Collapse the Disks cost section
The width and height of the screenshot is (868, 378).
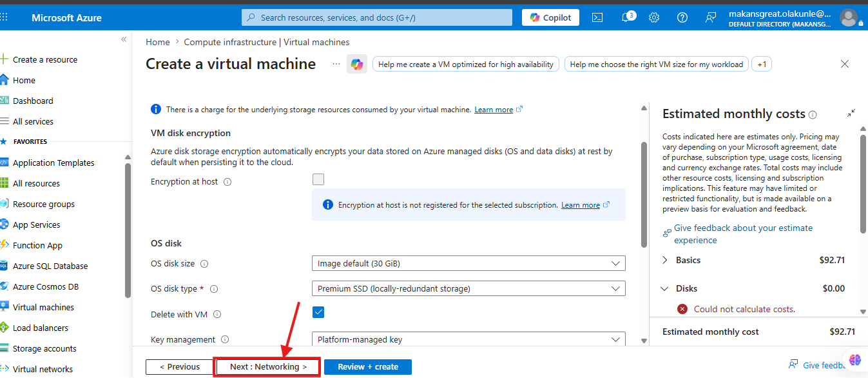coord(666,288)
